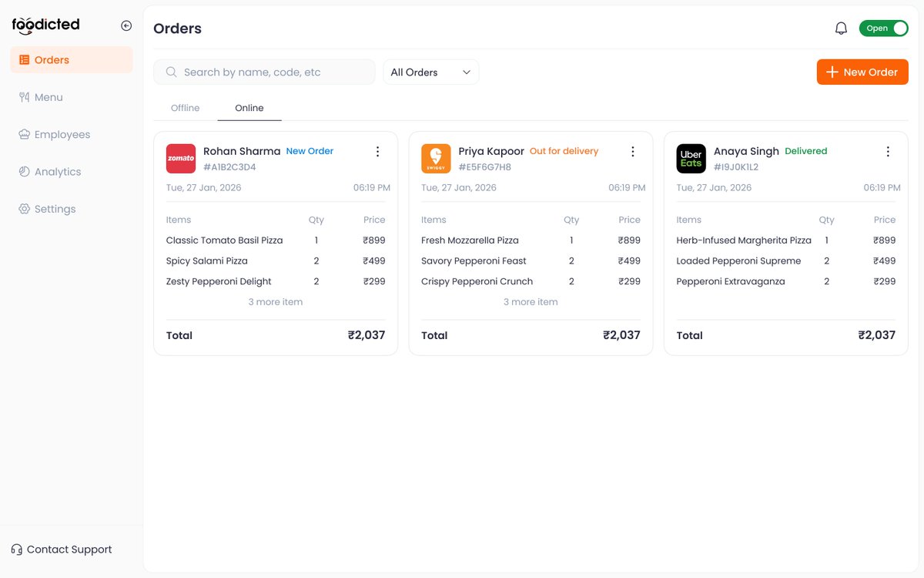This screenshot has width=924, height=578.
Task: Open more options for Rohan Sharma order
Action: pos(377,152)
